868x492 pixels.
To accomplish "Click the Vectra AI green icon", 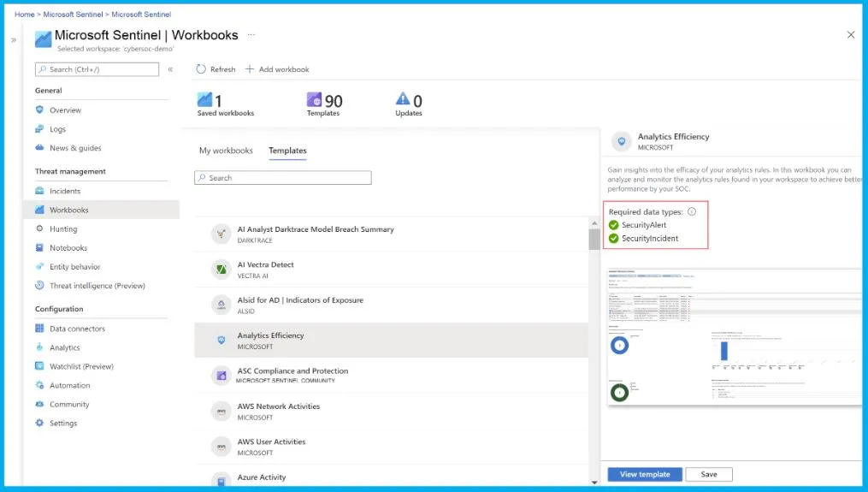I will [221, 269].
